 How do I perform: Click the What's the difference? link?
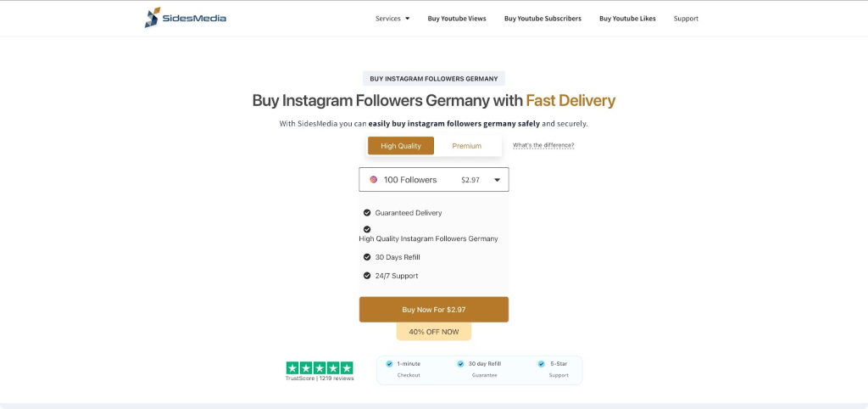coord(543,145)
